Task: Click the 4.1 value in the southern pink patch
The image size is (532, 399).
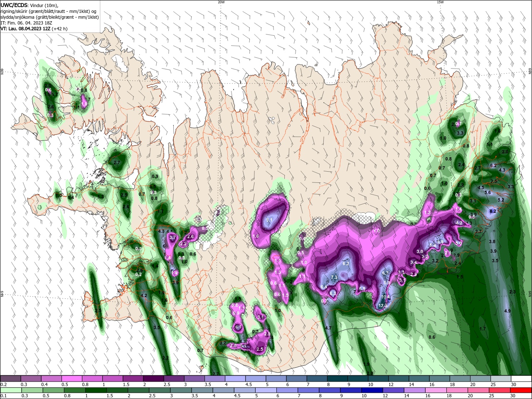Action: [x=238, y=328]
